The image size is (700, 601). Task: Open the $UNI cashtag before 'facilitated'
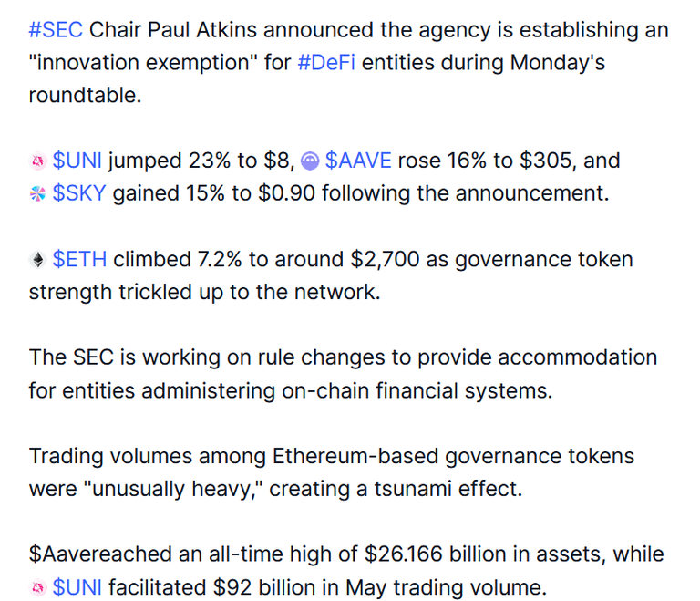[x=77, y=587]
